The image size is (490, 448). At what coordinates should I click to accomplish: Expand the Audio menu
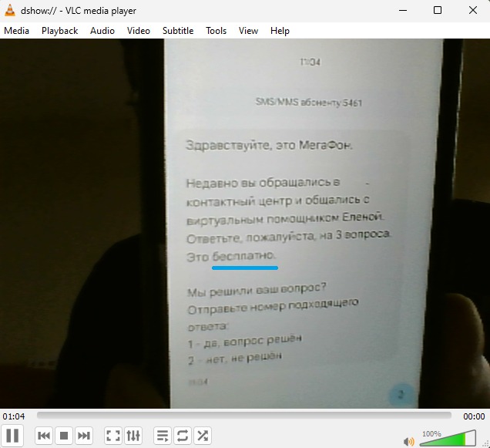click(102, 31)
